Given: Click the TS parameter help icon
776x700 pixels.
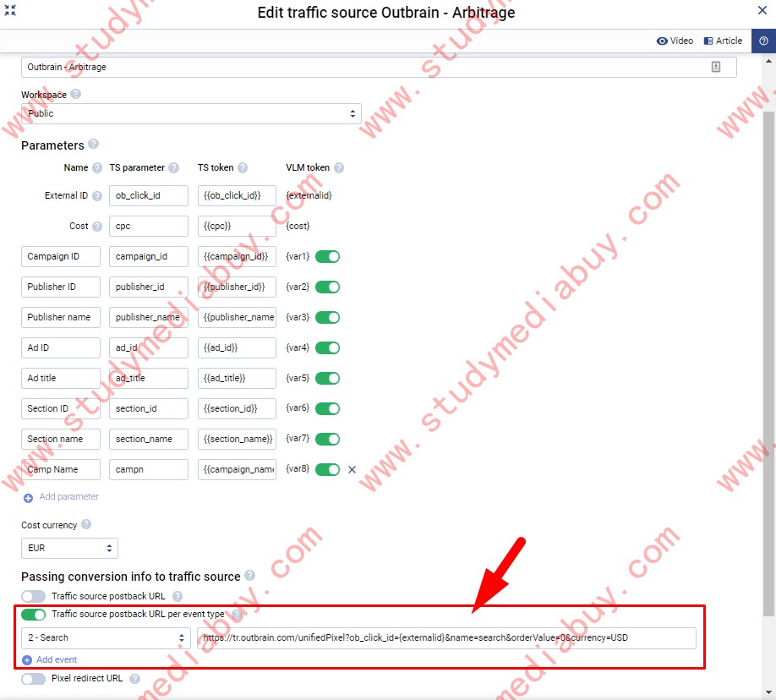Looking at the screenshot, I should [173, 168].
